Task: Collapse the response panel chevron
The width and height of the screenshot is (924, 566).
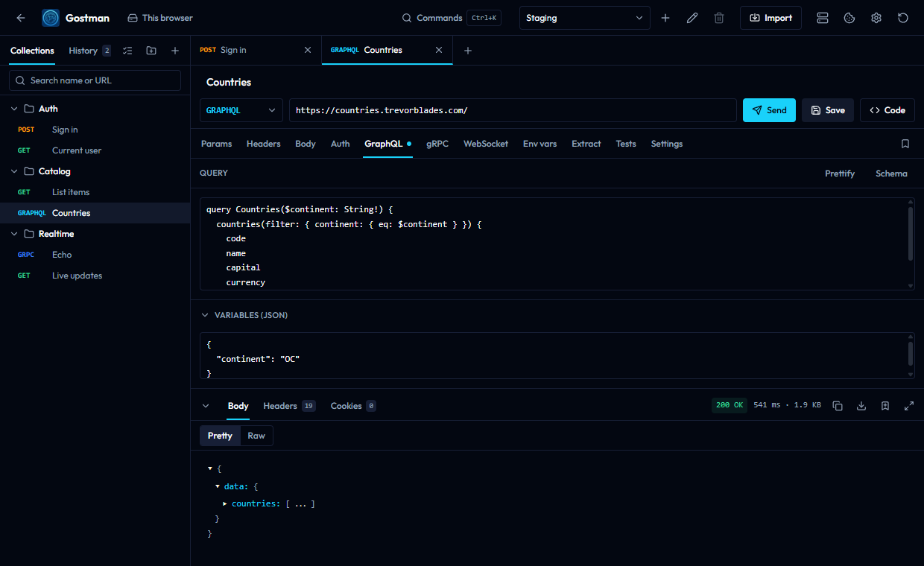Action: [x=206, y=406]
